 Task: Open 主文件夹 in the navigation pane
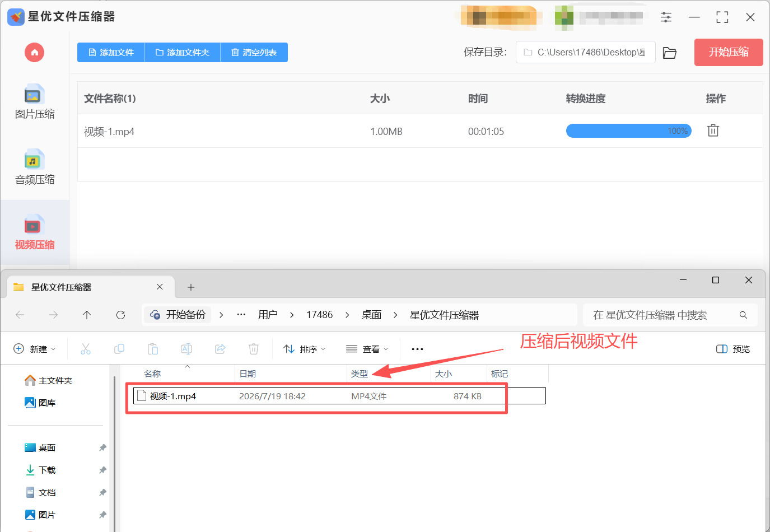[x=49, y=380]
